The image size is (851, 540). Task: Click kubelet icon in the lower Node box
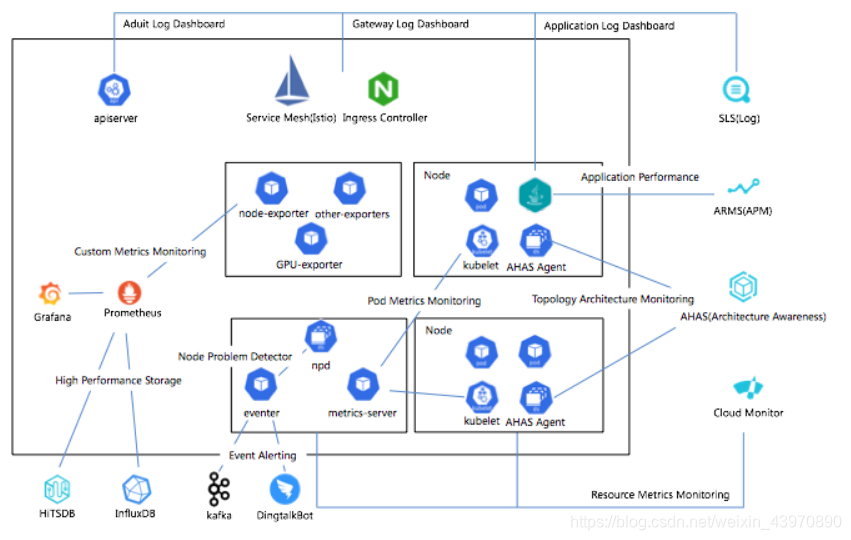[482, 397]
